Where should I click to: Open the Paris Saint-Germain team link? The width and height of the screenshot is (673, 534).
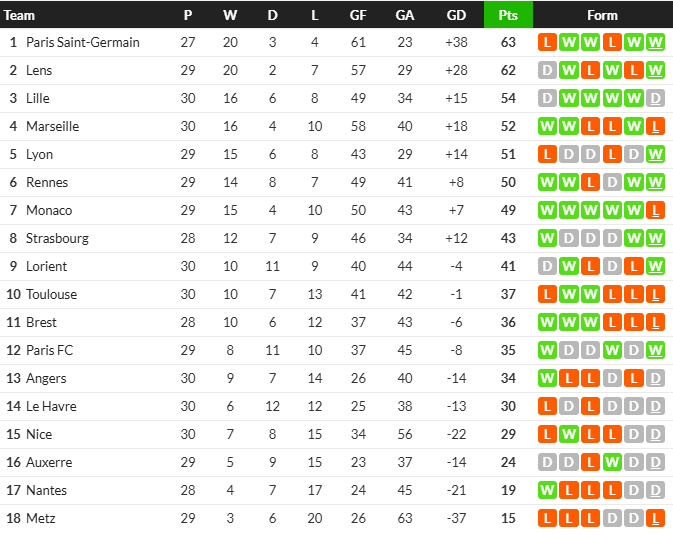click(83, 42)
